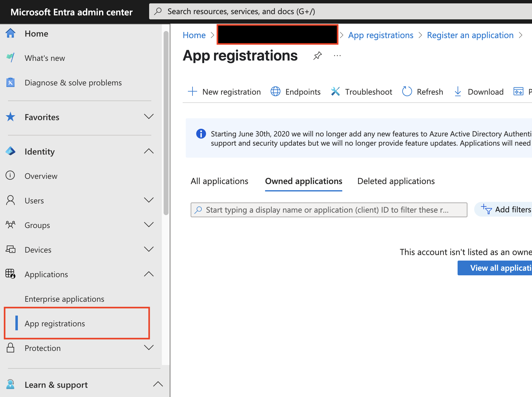Viewport: 532px width, 397px height.
Task: Click the Protection label in sidebar
Action: click(42, 348)
